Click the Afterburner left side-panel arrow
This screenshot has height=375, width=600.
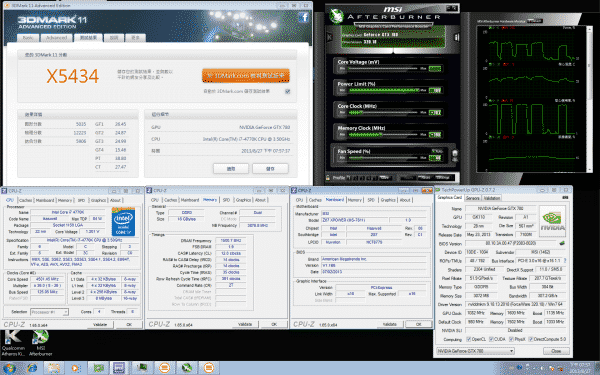click(329, 38)
